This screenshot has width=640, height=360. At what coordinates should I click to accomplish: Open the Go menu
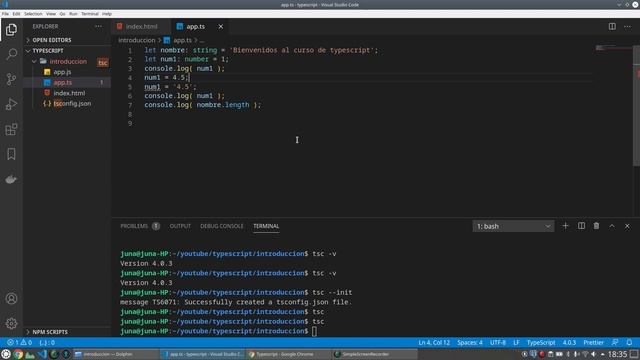coord(62,14)
